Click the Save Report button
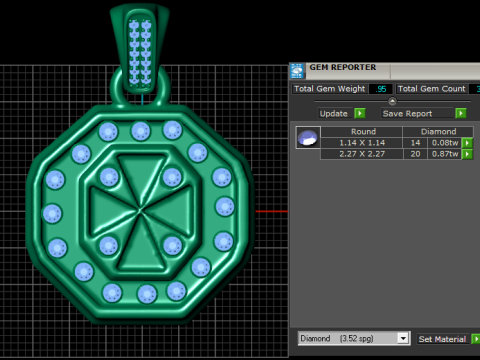Viewport: 480px width, 360px height. [x=418, y=114]
